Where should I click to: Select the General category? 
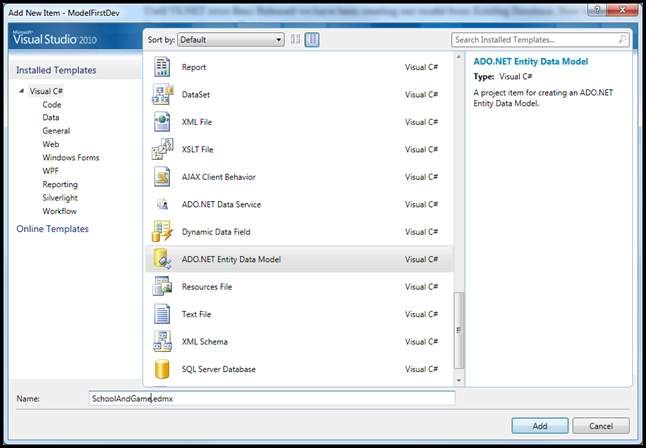[56, 131]
